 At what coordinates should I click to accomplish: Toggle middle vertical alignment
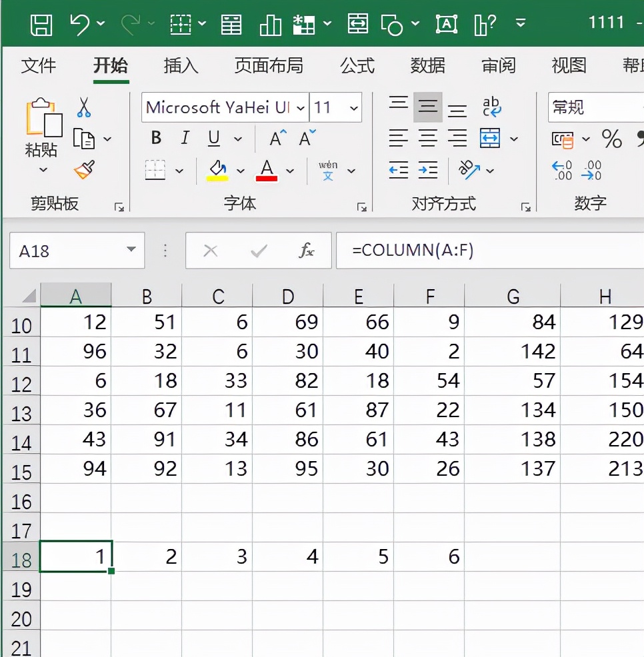click(x=427, y=107)
